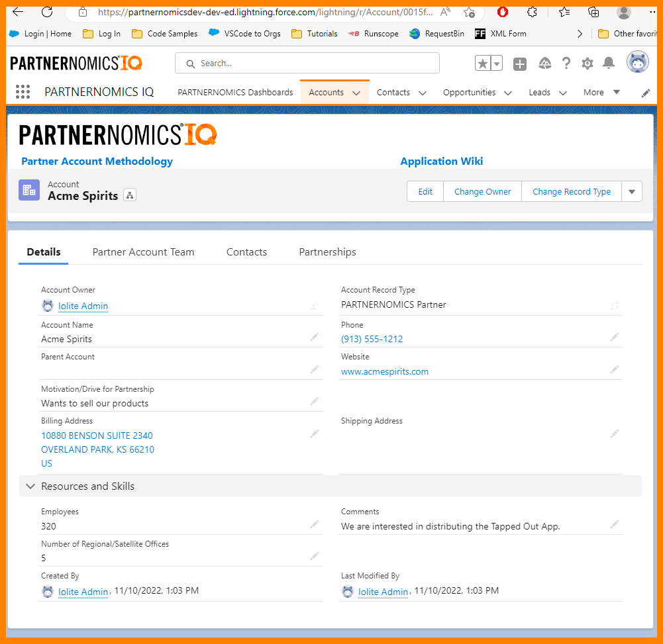Image resolution: width=663 pixels, height=644 pixels.
Task: Edit the Billing Address pencil
Action: pyautogui.click(x=315, y=434)
